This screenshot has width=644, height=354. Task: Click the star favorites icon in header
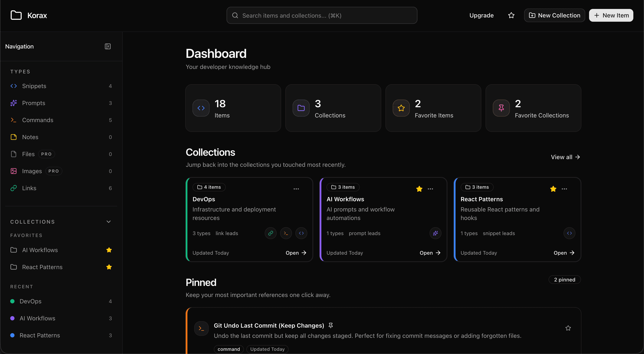point(511,15)
